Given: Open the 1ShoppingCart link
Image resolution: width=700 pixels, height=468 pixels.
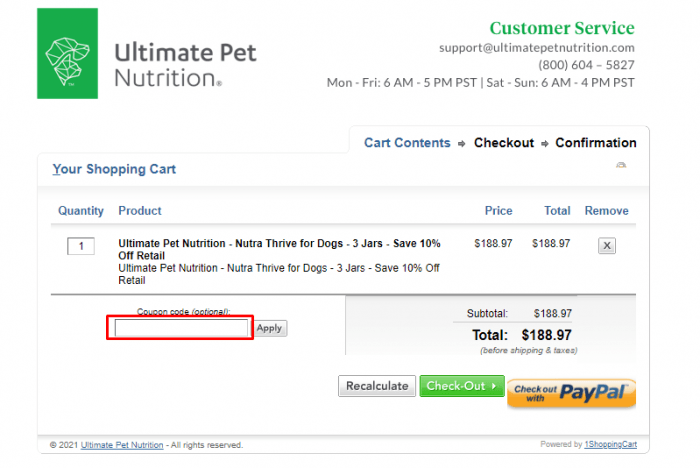Looking at the screenshot, I should [x=611, y=444].
